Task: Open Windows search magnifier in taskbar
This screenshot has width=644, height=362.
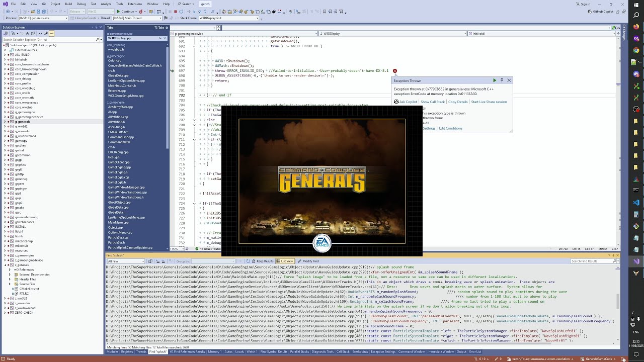Action: (636, 15)
